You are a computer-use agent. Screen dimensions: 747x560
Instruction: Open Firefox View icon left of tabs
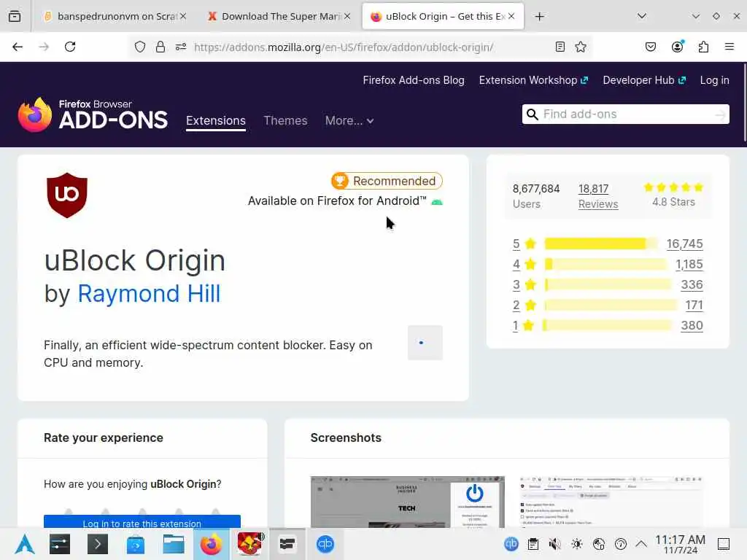[15, 16]
